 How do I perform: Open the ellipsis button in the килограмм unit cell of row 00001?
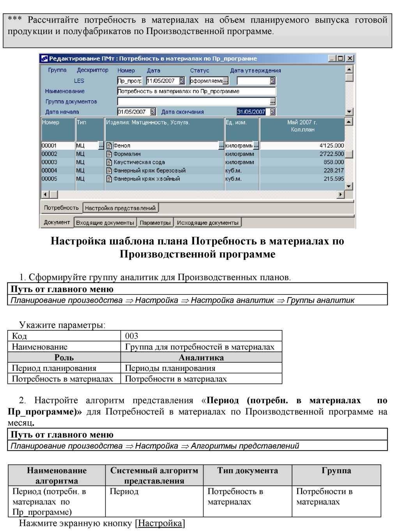tap(256, 145)
